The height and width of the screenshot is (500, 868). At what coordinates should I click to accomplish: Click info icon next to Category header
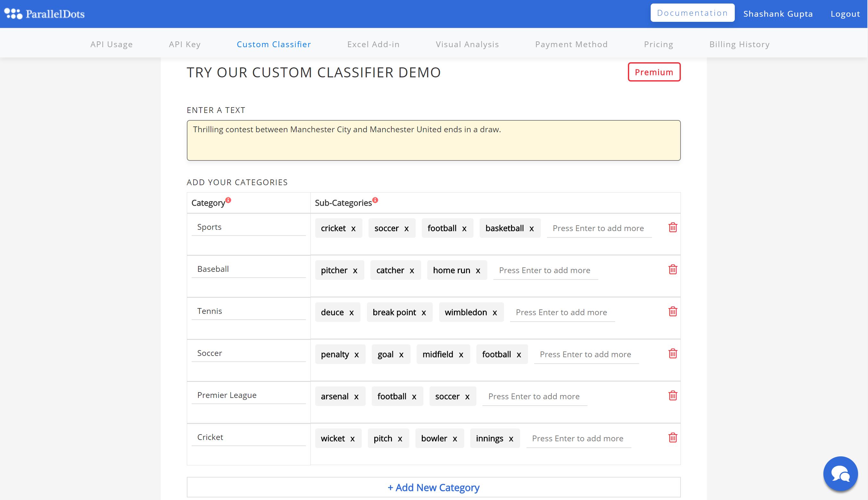click(229, 200)
